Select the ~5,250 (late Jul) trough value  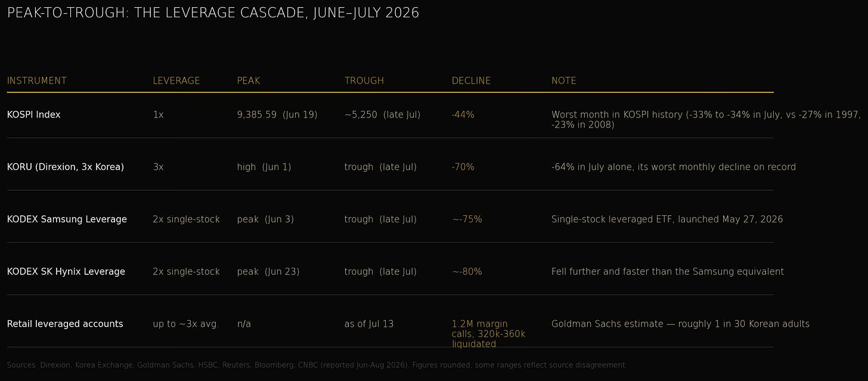coord(383,114)
